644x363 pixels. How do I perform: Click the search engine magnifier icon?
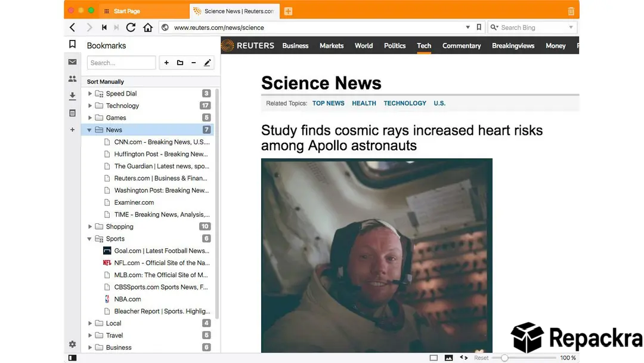coord(494,27)
